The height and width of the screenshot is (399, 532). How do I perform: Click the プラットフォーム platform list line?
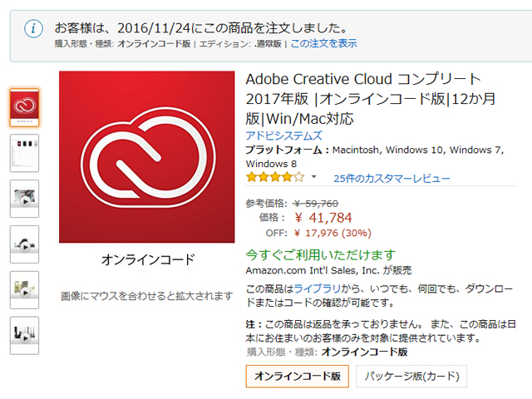[x=375, y=156]
